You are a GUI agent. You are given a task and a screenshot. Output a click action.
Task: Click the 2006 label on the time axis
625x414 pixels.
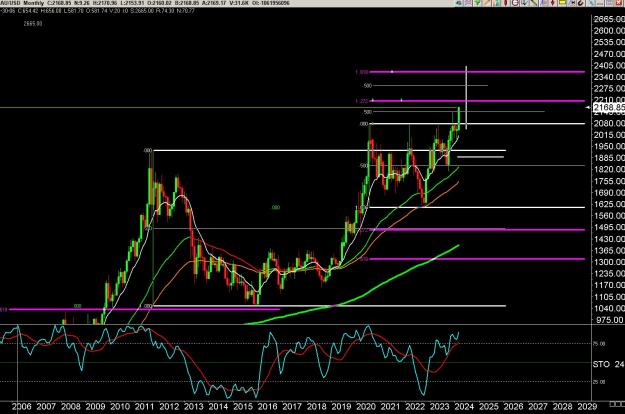pyautogui.click(x=21, y=407)
